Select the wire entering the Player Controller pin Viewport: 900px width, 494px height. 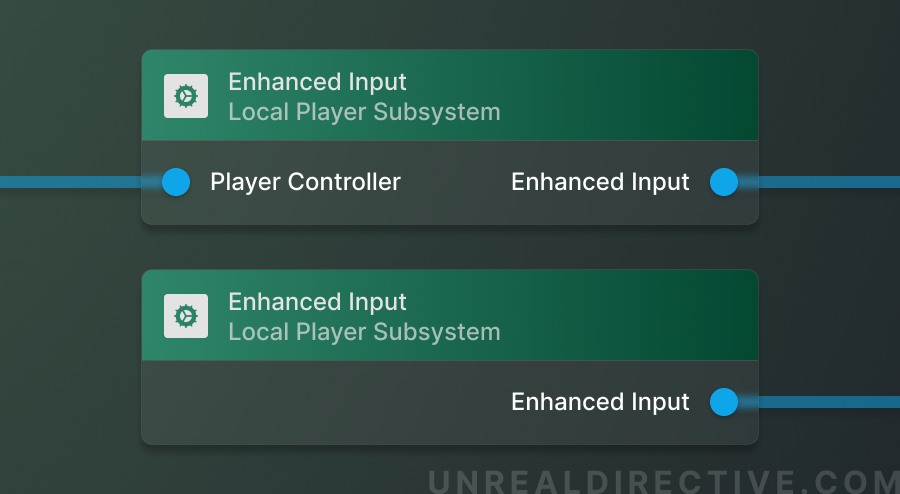click(70, 182)
